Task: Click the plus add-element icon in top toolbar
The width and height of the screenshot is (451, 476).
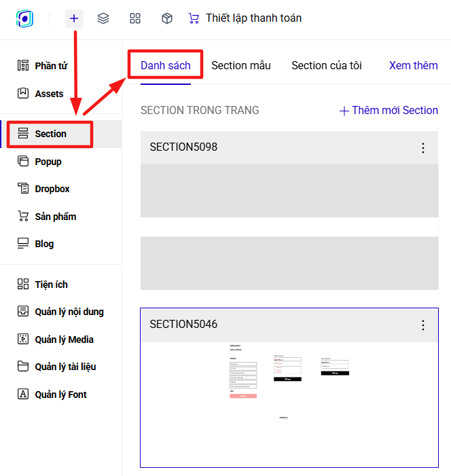Action: (74, 18)
